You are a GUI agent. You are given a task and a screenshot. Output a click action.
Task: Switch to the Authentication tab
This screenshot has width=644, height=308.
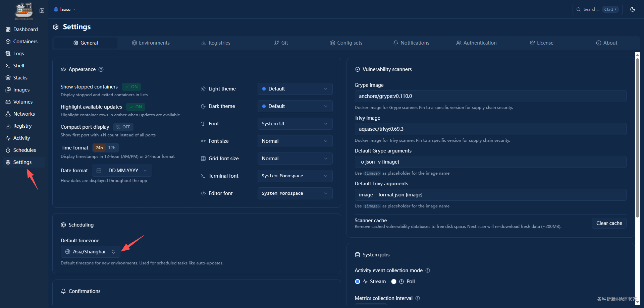(x=476, y=43)
